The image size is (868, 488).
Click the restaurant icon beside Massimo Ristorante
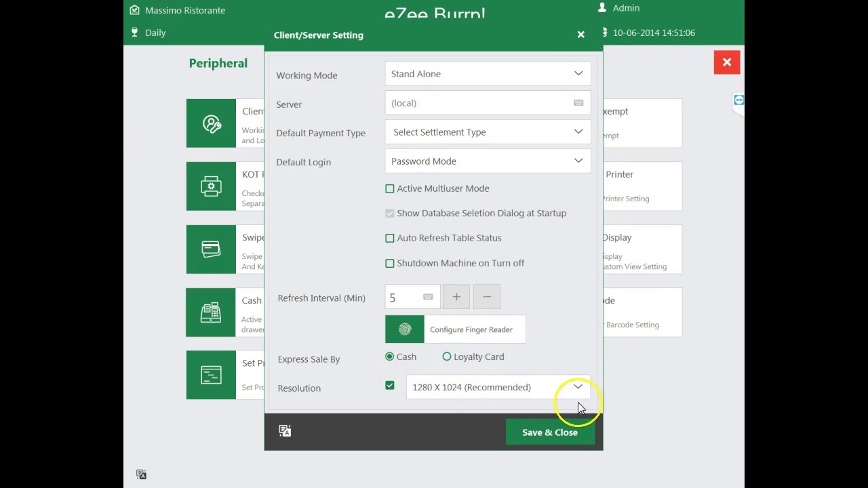[134, 10]
